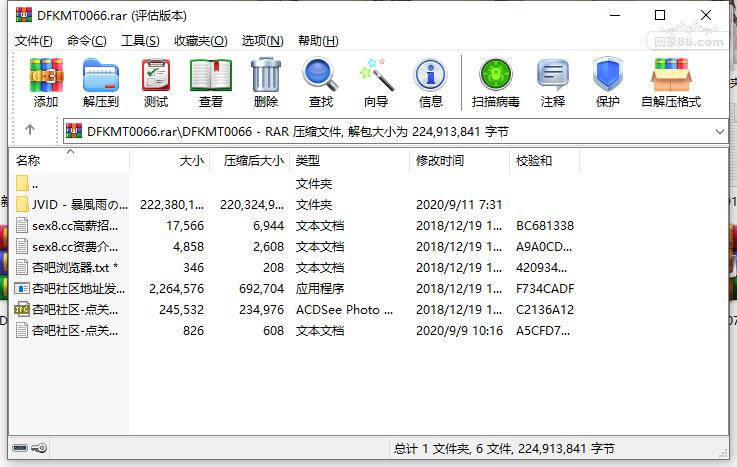
Task: Select 杏吧社区地址发... application row
Action: (x=295, y=288)
